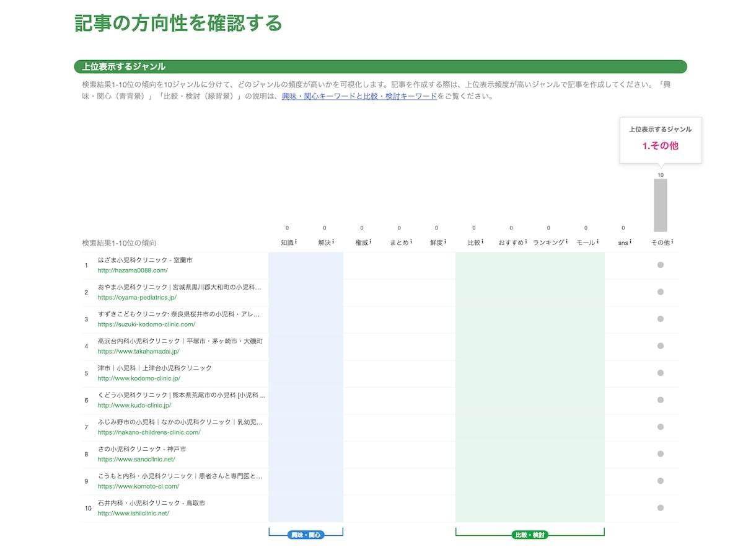Click the green 比較・検討 badge

[x=530, y=535]
